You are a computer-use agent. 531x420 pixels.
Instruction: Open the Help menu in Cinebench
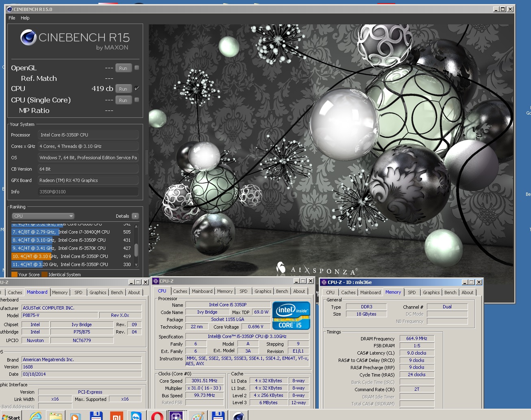25,18
